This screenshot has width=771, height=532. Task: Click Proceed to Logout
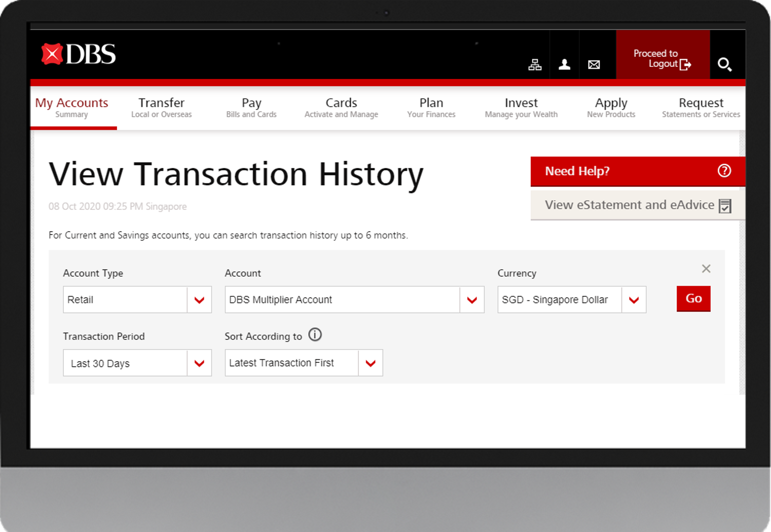[x=662, y=59]
